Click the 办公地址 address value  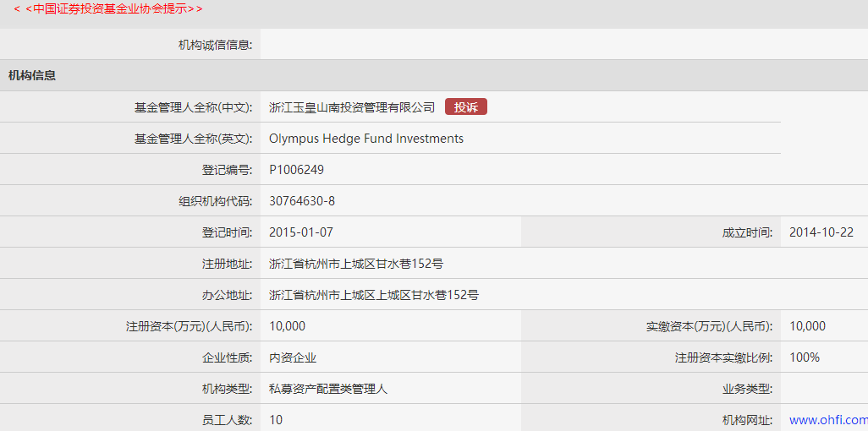click(374, 295)
